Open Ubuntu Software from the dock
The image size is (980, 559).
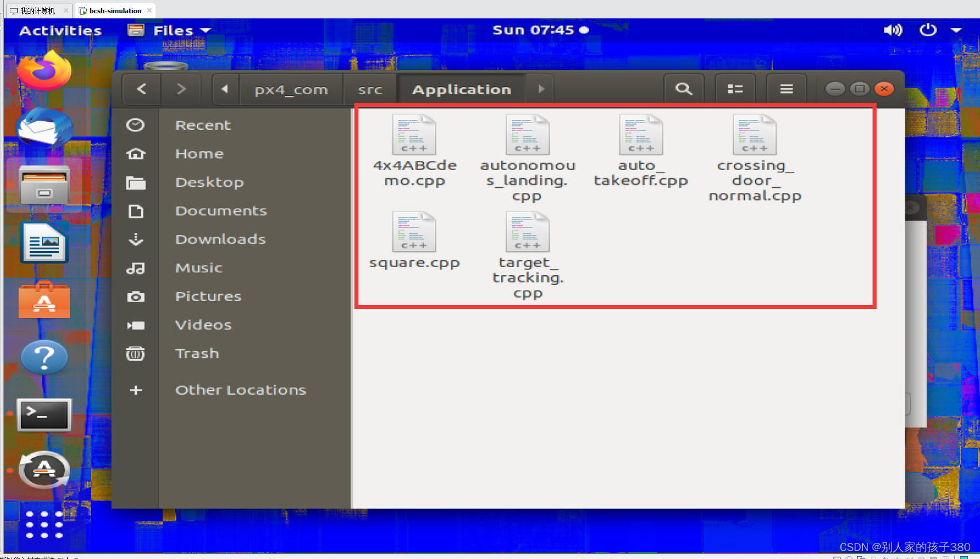tap(44, 300)
